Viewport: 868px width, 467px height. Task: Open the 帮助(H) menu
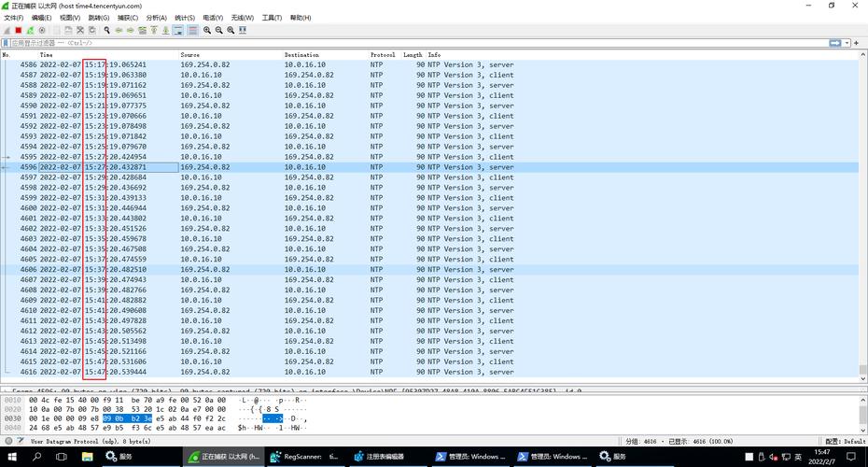pyautogui.click(x=300, y=18)
